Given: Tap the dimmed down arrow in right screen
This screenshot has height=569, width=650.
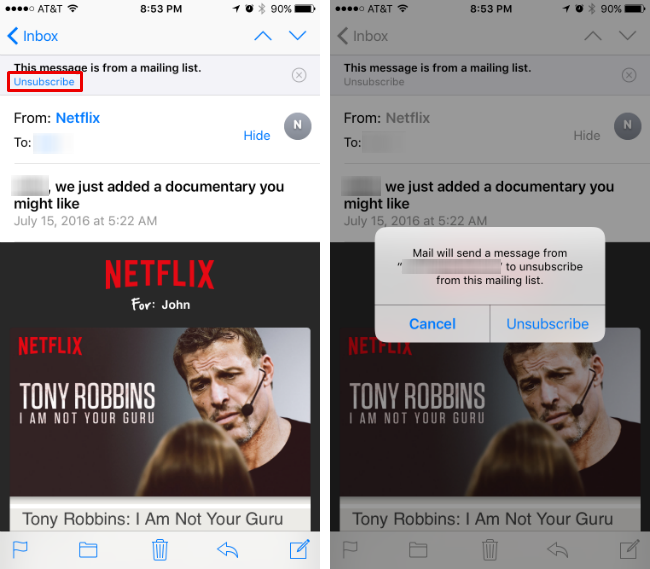Looking at the screenshot, I should coord(628,36).
